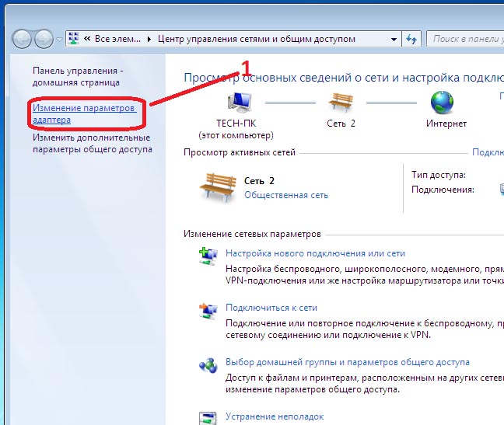Click the Control Panel search field
504x425 pixels.
[x=467, y=38]
